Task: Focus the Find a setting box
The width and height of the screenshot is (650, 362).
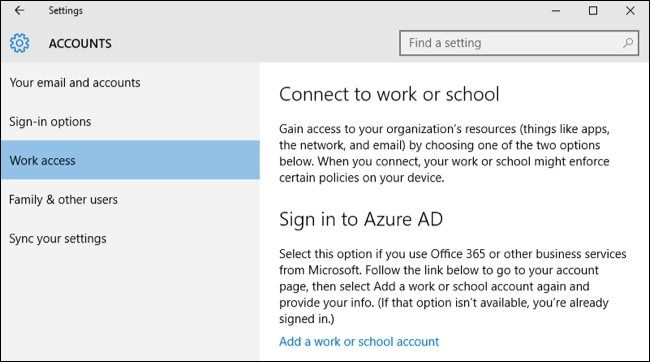Action: pos(519,43)
